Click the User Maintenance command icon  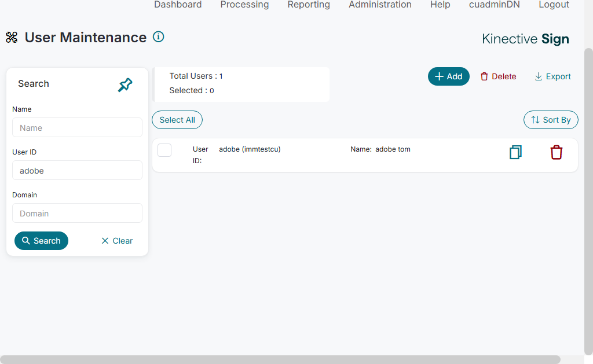[12, 38]
